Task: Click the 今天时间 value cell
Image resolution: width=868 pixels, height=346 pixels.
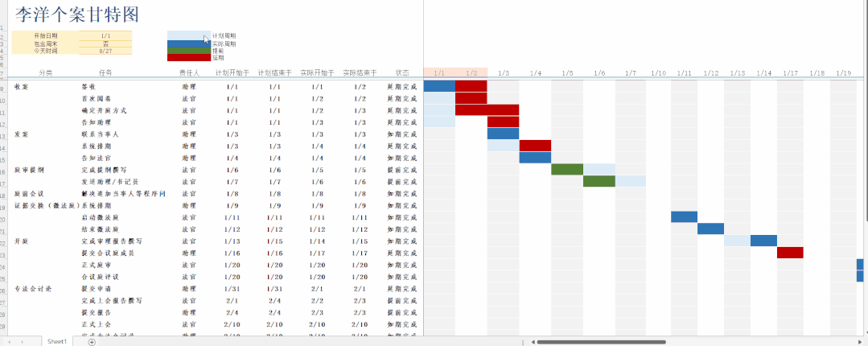Action: pos(105,51)
